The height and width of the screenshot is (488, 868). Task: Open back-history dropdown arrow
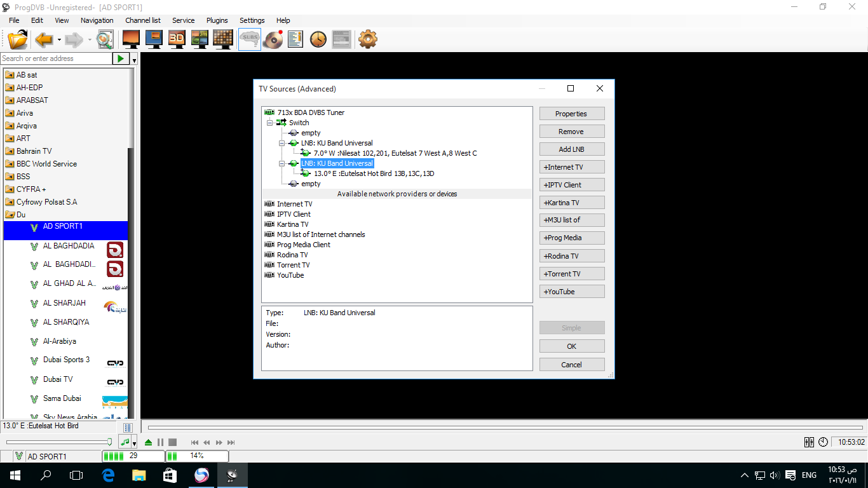(59, 40)
